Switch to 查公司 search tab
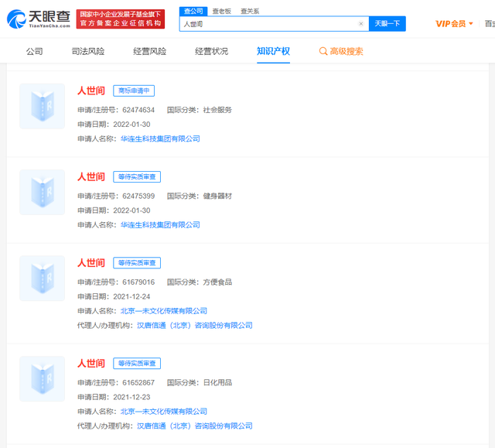 193,12
